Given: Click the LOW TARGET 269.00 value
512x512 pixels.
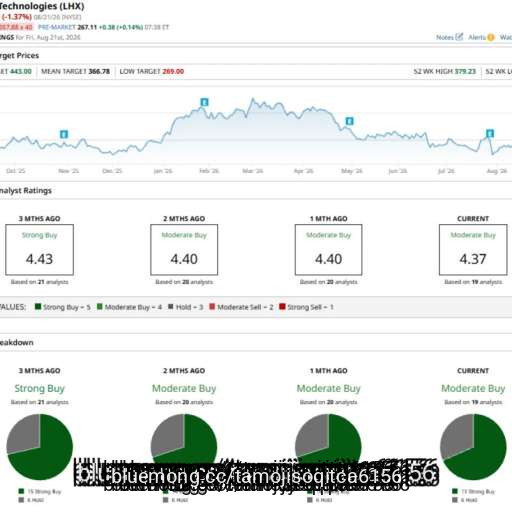Looking at the screenshot, I should tap(173, 71).
